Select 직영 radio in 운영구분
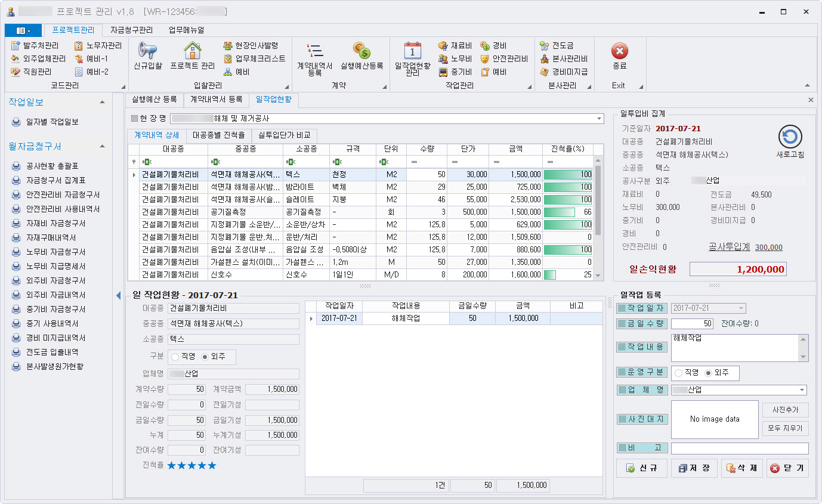Screen dimensions: 822x504 point(679,373)
